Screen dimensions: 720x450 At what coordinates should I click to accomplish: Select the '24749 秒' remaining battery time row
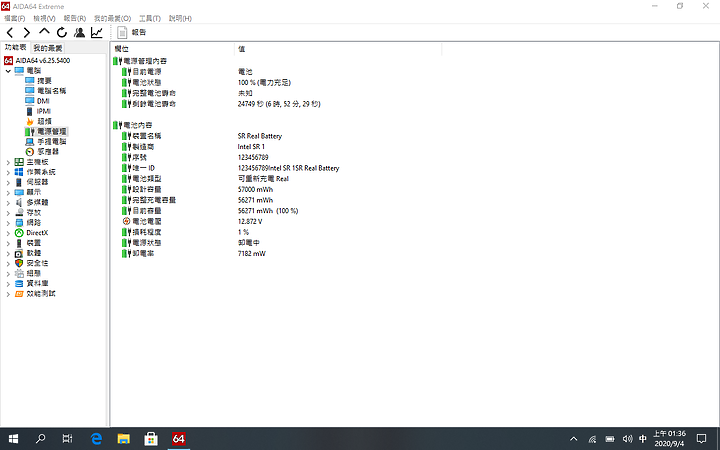278,104
